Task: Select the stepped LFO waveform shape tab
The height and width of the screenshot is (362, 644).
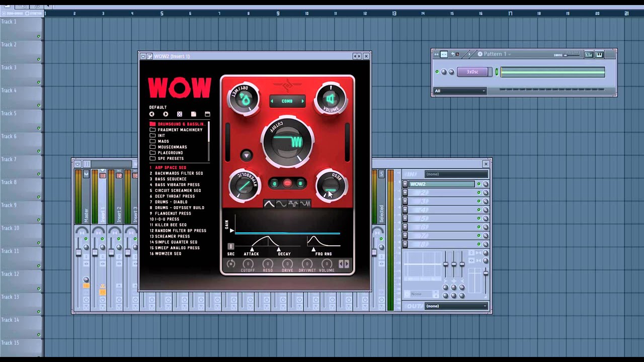Action: click(x=293, y=204)
